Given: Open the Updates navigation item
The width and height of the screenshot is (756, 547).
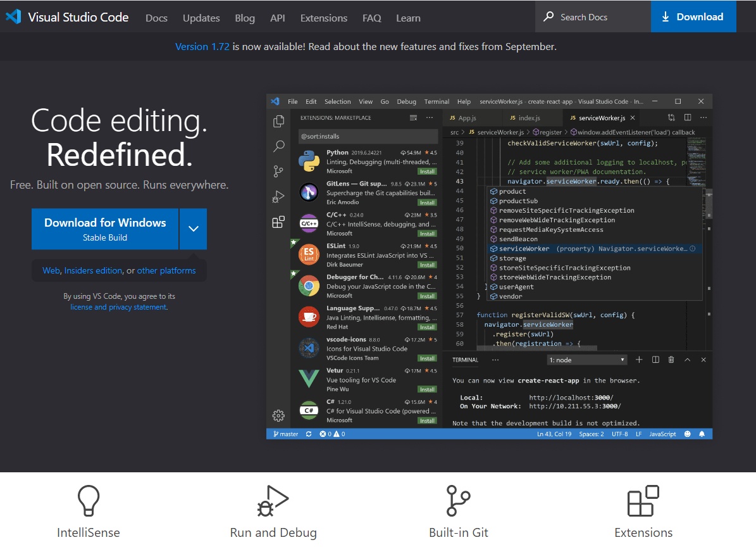Looking at the screenshot, I should pyautogui.click(x=201, y=18).
